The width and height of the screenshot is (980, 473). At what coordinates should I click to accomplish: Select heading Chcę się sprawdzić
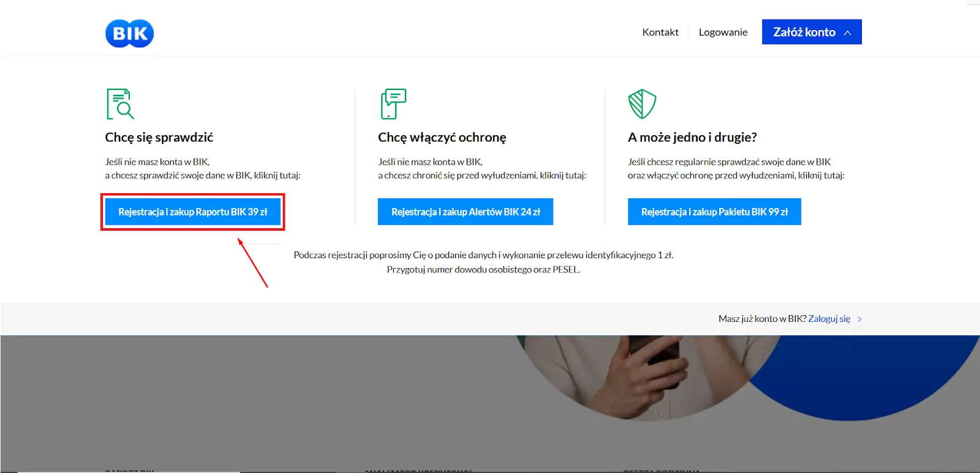[x=159, y=137]
